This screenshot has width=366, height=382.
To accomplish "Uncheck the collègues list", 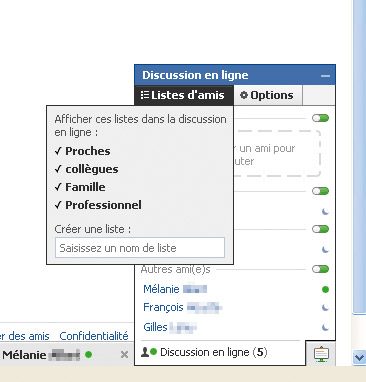I will click(87, 169).
